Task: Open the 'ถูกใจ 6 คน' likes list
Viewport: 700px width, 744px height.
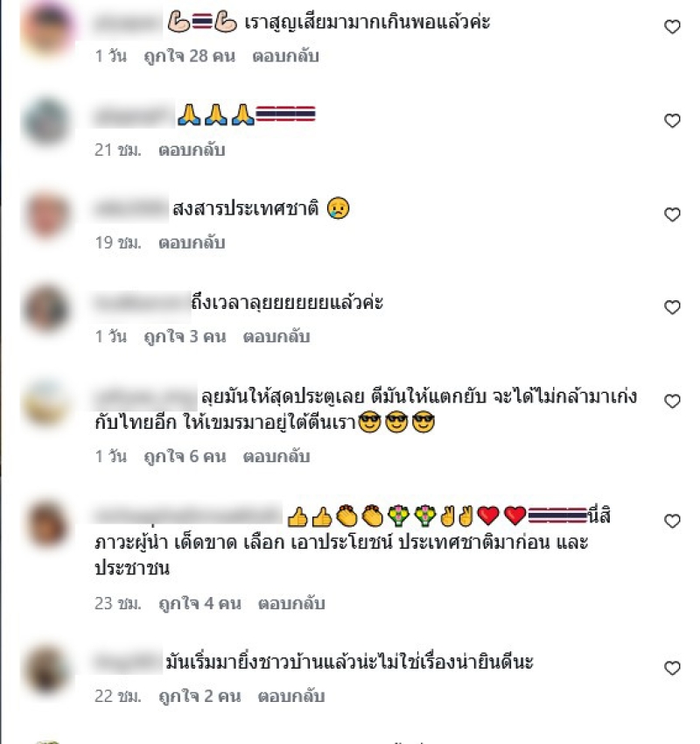Action: pyautogui.click(x=185, y=456)
